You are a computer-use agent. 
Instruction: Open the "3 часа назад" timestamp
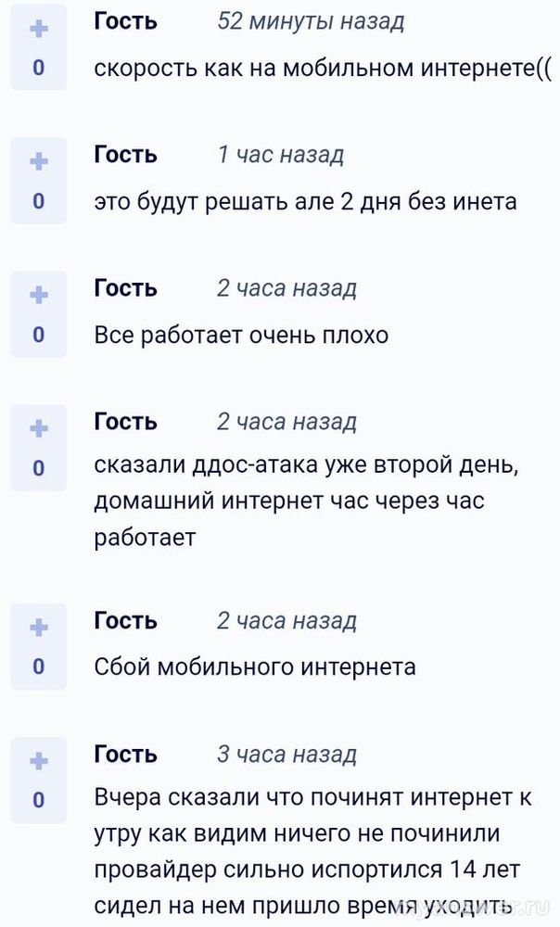286,755
